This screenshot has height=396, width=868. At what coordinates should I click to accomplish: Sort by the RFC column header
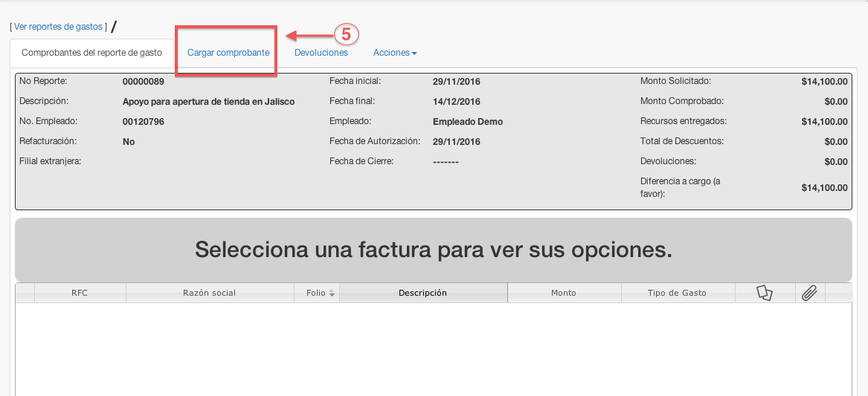click(x=80, y=293)
